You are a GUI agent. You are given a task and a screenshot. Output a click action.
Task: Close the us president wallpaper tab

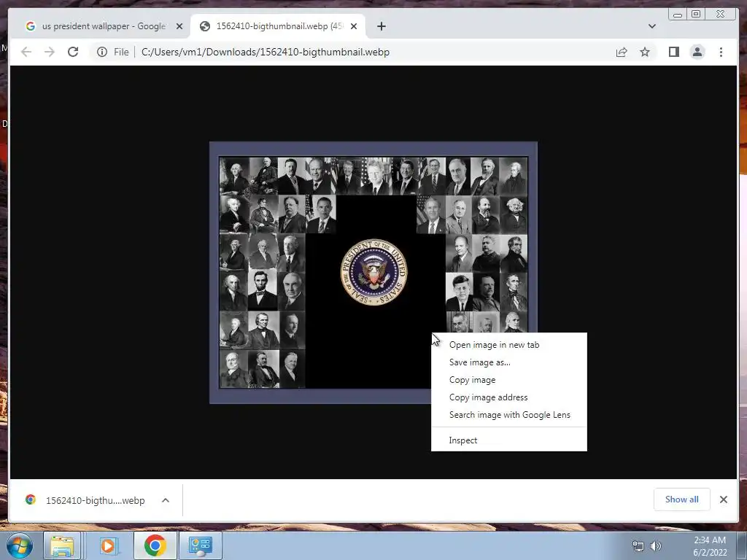coord(179,26)
